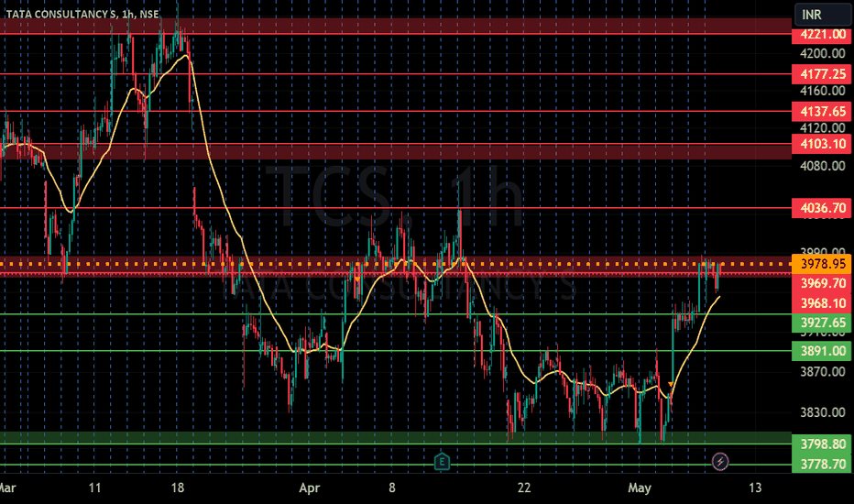Click the lightning bolt event icon
The width and height of the screenshot is (854, 504).
pyautogui.click(x=720, y=462)
